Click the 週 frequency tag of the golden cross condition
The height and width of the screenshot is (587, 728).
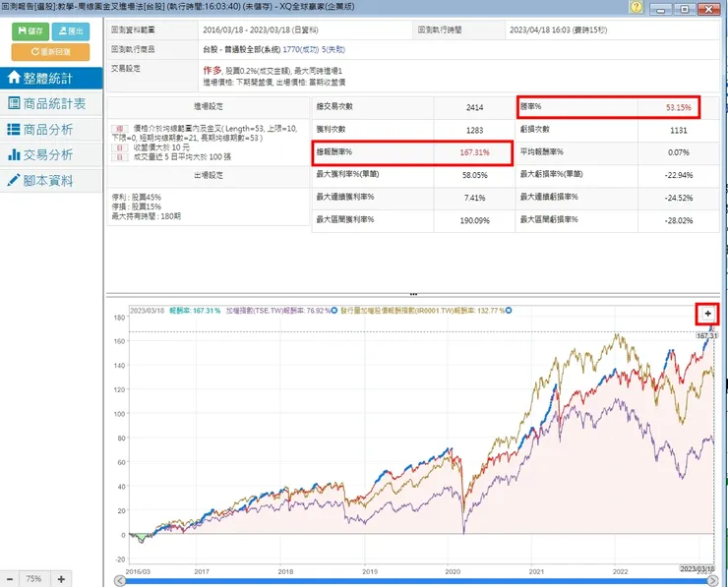(119, 129)
